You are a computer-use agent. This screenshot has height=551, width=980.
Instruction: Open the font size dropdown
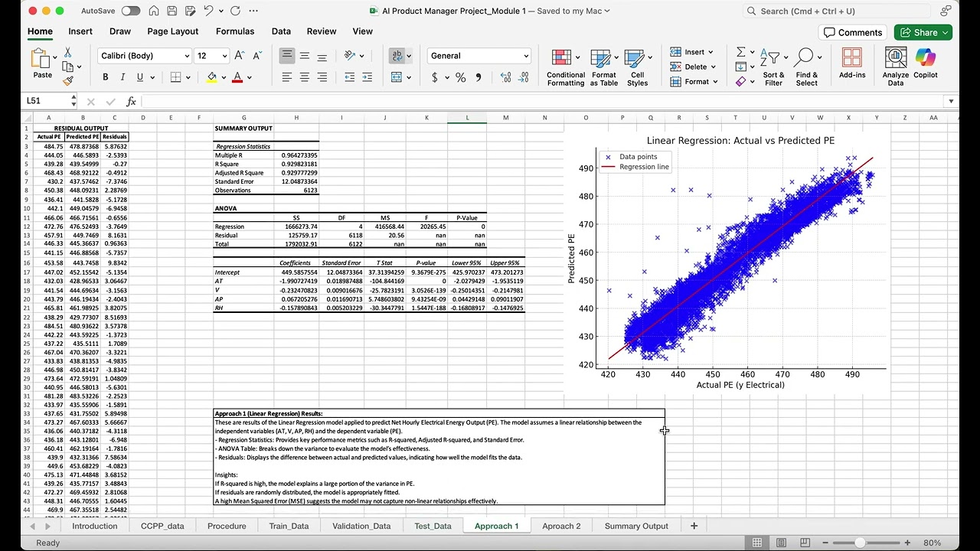point(224,56)
